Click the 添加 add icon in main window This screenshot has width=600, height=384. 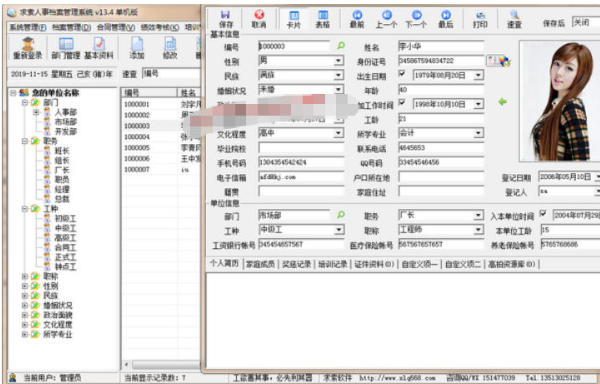click(137, 49)
